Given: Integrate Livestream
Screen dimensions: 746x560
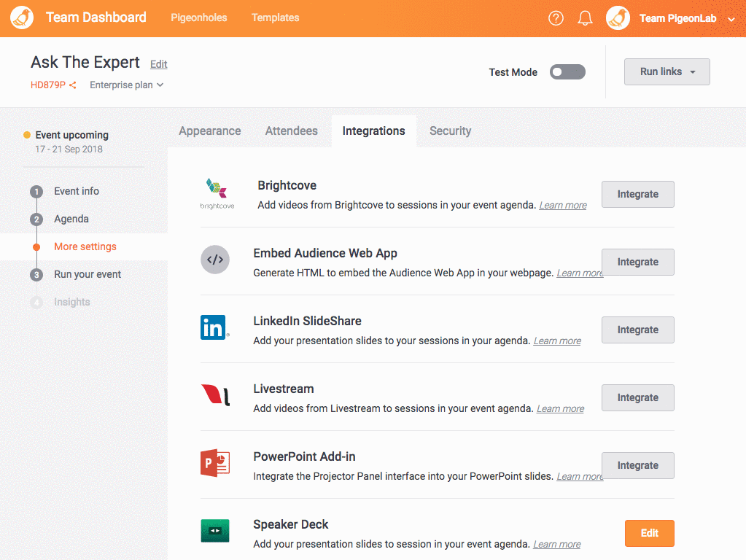Looking at the screenshot, I should pyautogui.click(x=637, y=397).
